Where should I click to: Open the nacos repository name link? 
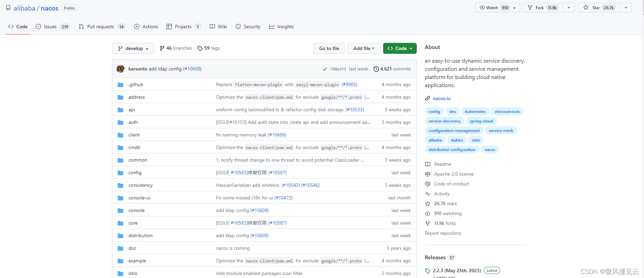point(50,8)
